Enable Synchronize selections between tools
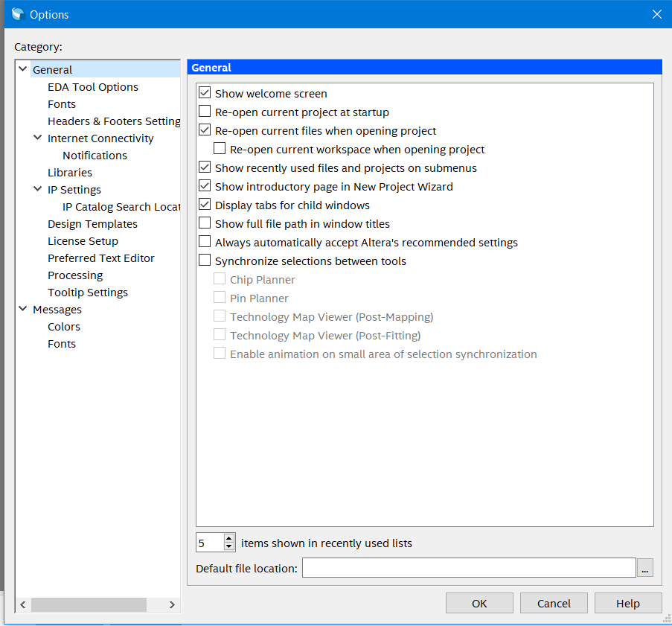The height and width of the screenshot is (626, 672). [x=205, y=261]
